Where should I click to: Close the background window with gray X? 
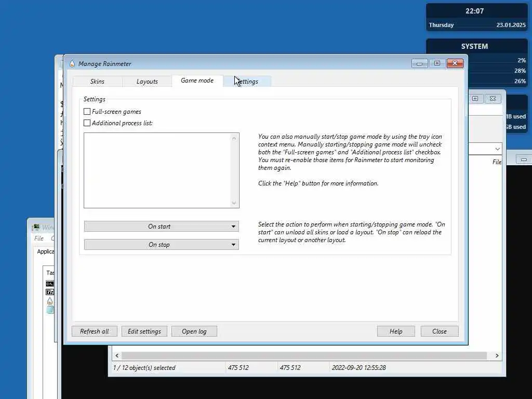pyautogui.click(x=493, y=98)
